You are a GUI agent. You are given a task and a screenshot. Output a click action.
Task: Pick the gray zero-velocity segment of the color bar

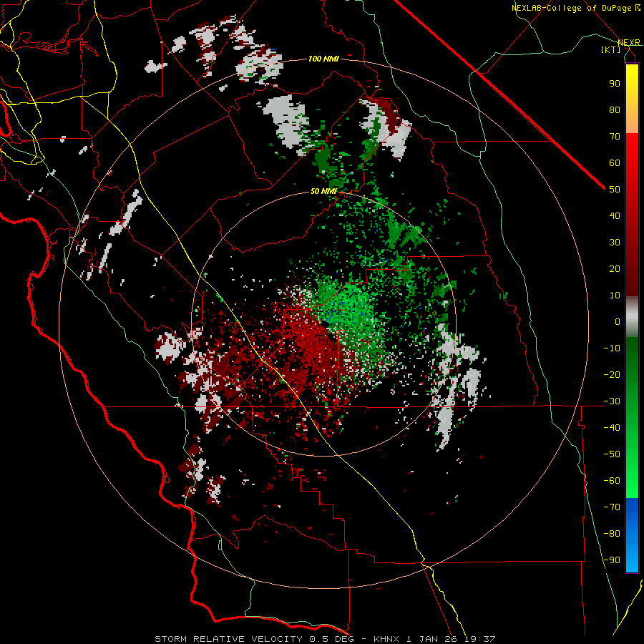click(632, 318)
